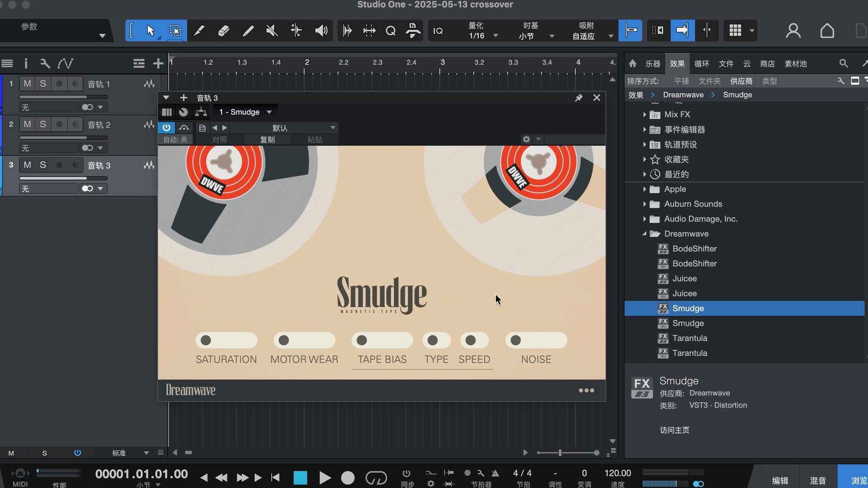Switch to the 循环 browser tab
The width and height of the screenshot is (868, 488).
coord(701,64)
